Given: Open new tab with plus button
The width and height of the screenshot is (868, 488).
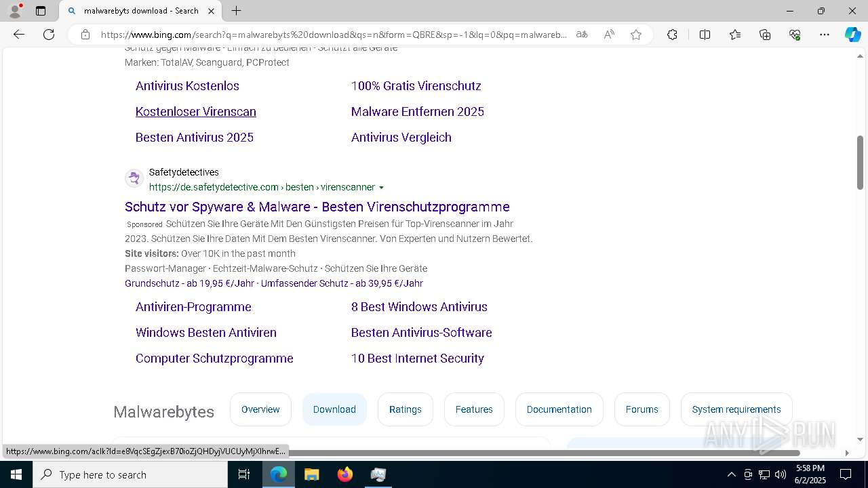Looking at the screenshot, I should click(236, 11).
